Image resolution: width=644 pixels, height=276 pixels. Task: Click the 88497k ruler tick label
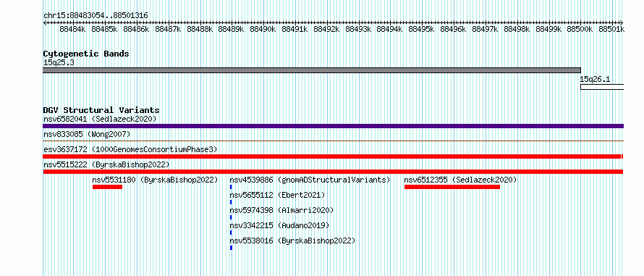pos(485,29)
